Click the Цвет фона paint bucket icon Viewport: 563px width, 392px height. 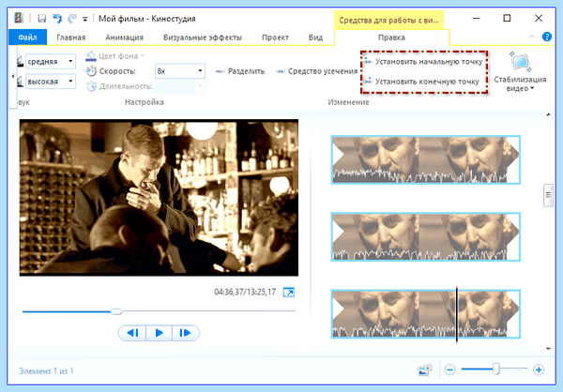point(91,55)
